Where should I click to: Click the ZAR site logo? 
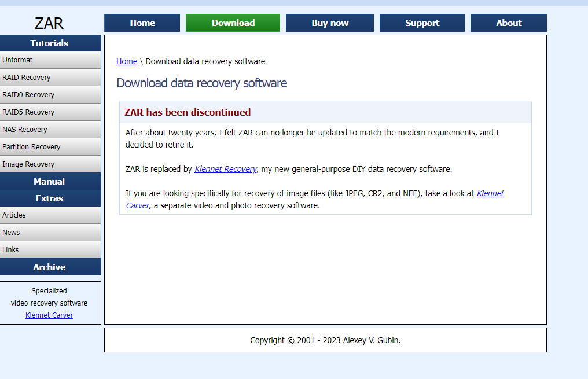tap(49, 23)
